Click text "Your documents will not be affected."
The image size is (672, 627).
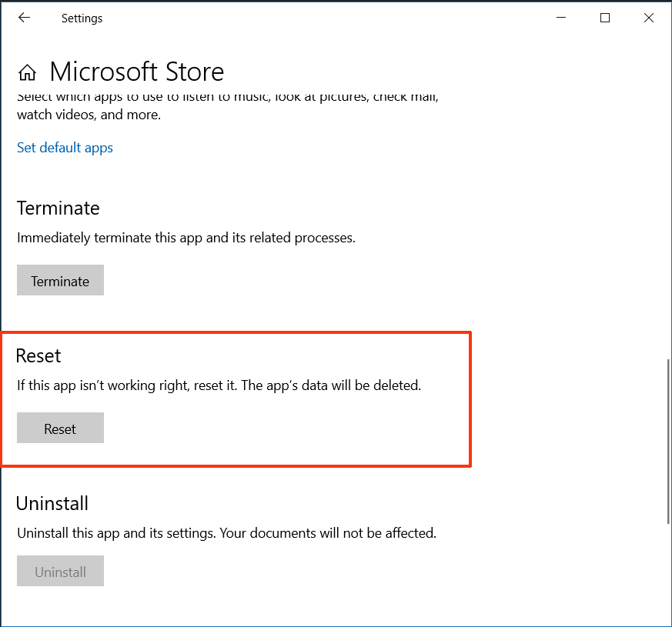click(x=328, y=533)
